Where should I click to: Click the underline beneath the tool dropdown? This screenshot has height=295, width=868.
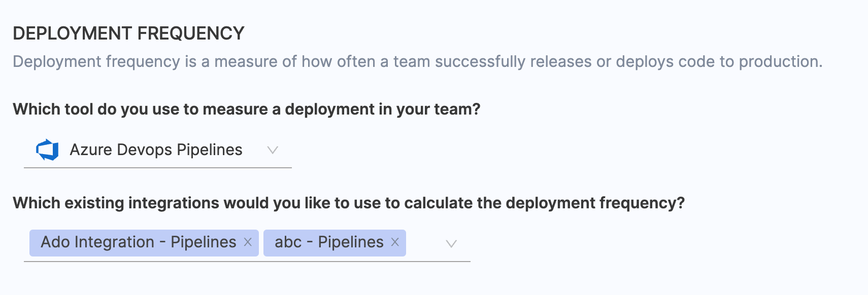[157, 168]
